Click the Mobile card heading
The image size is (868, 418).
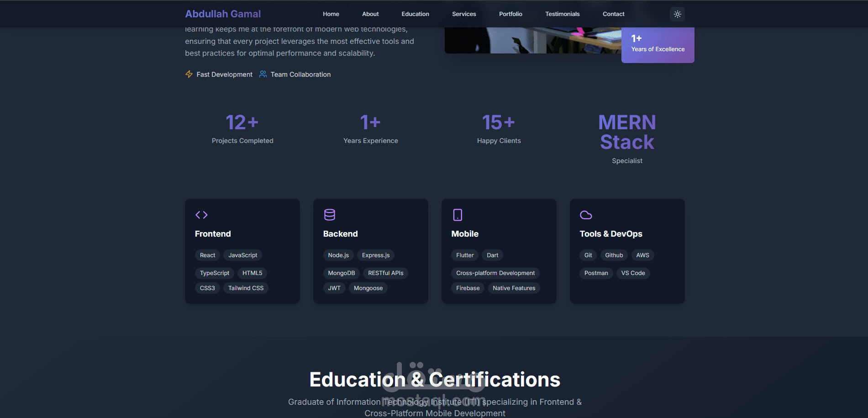click(465, 234)
